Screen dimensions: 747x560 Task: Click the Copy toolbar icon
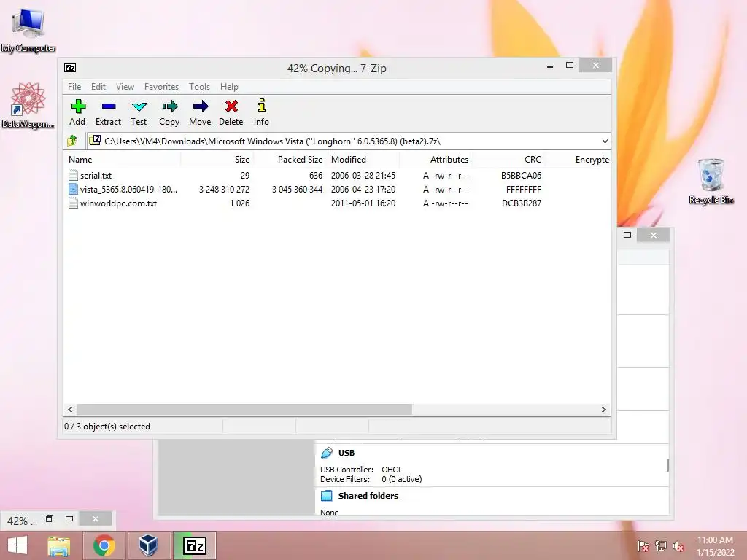169,106
